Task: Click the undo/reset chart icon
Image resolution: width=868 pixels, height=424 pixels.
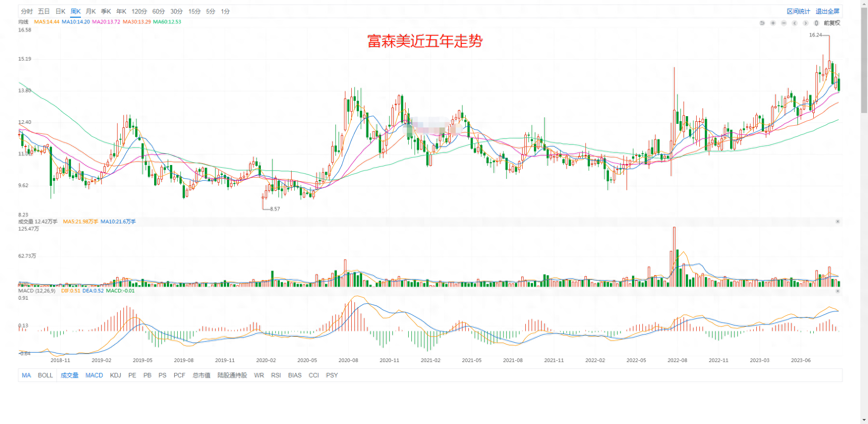Action: tap(762, 23)
